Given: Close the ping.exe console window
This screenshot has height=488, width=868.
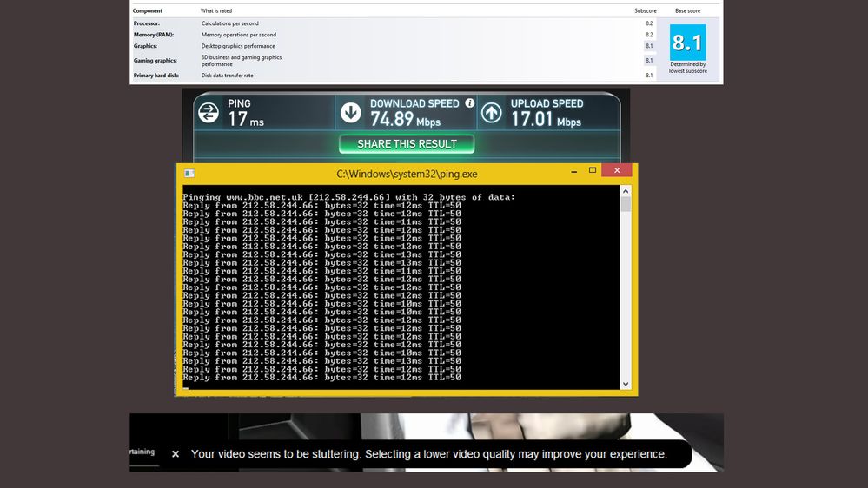Looking at the screenshot, I should pos(617,170).
